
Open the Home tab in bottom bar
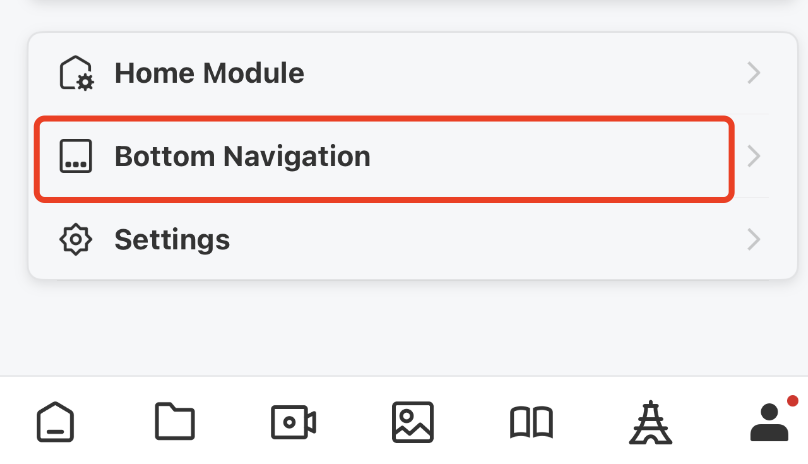point(55,422)
